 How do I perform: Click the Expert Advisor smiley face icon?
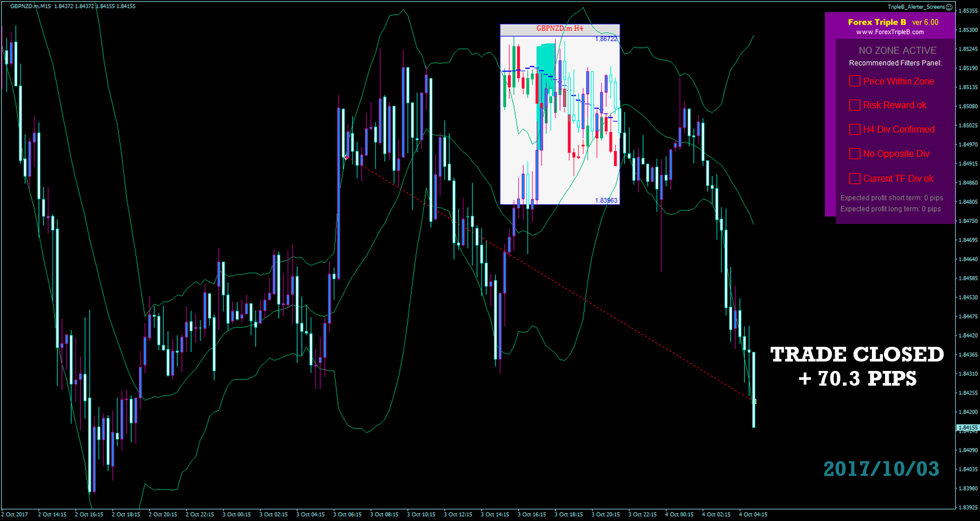coord(949,7)
